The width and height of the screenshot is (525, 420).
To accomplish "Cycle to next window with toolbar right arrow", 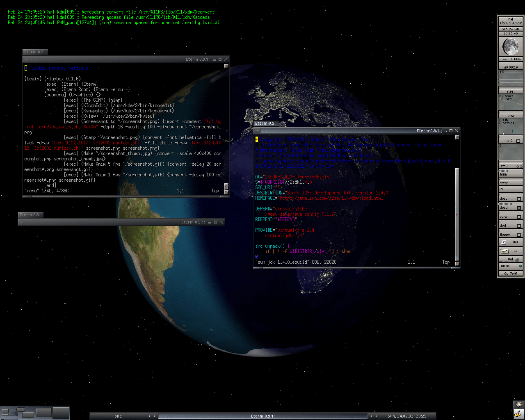I will pyautogui.click(x=377, y=416).
